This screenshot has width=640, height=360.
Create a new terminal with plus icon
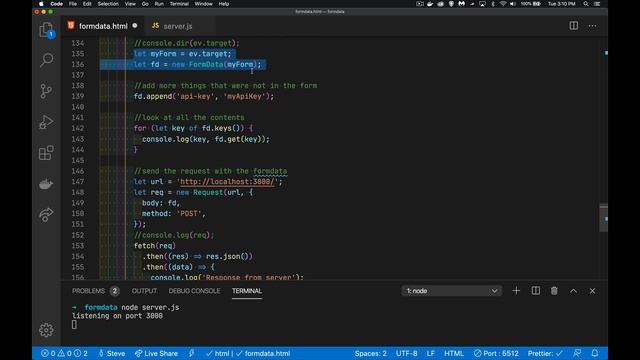pyautogui.click(x=516, y=291)
